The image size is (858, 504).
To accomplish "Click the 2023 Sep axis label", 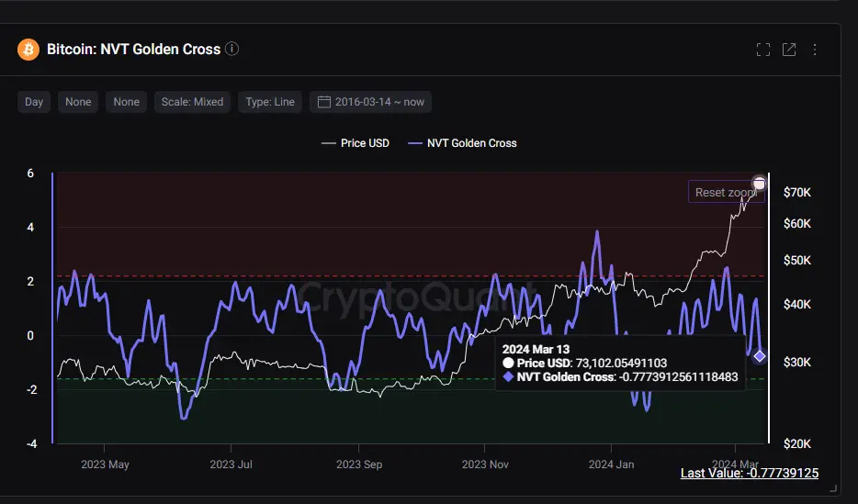I will pos(359,465).
